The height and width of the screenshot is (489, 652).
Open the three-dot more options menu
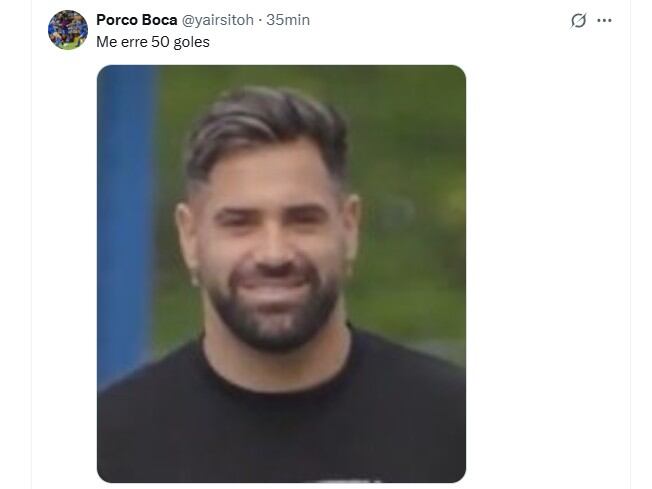point(604,20)
